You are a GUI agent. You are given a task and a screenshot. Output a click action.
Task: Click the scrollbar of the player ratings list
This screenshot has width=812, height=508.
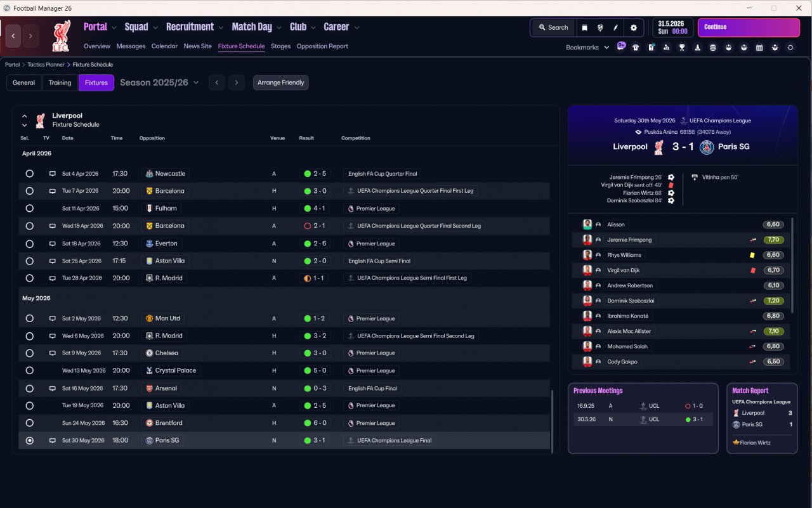pyautogui.click(x=793, y=266)
